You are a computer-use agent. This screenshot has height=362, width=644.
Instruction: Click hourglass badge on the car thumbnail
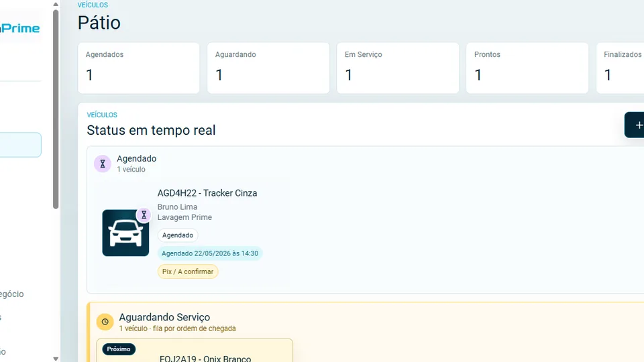pyautogui.click(x=144, y=215)
